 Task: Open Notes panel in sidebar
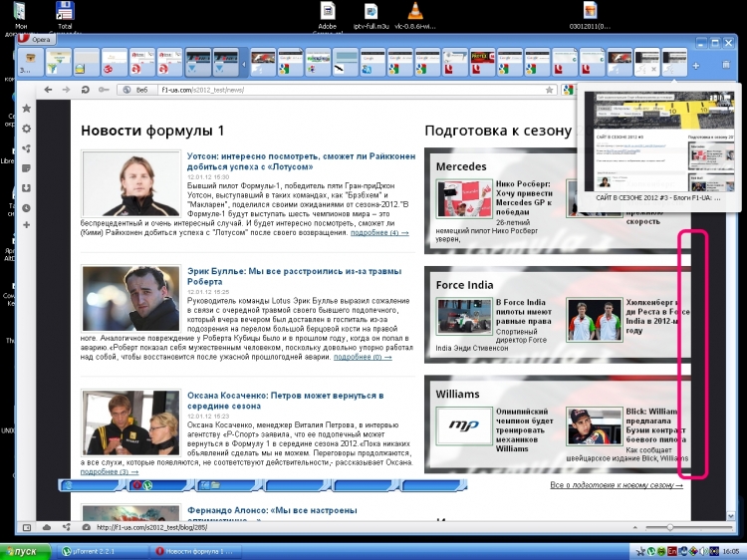[27, 168]
